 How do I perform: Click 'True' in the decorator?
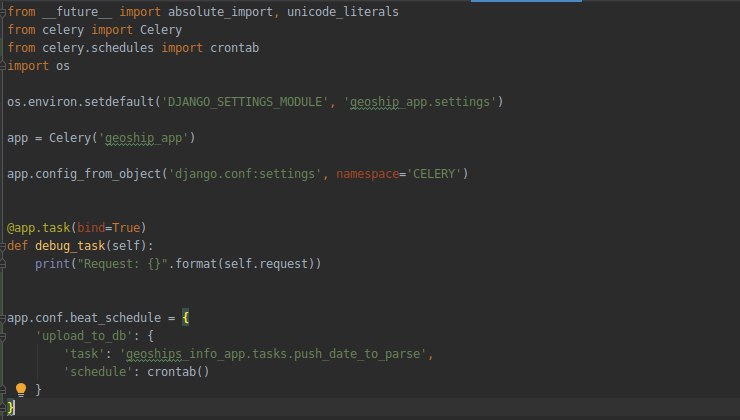(x=126, y=228)
